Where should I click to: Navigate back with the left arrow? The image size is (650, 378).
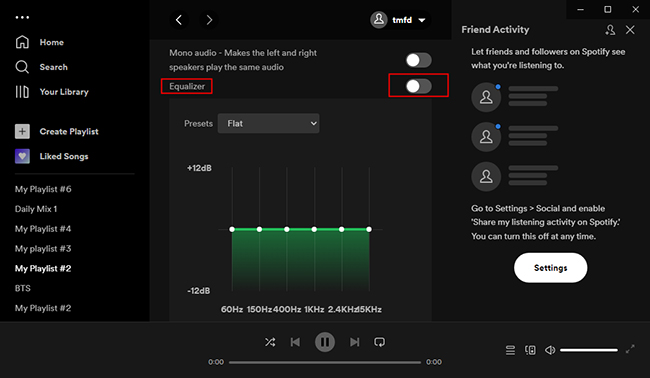[x=179, y=20]
